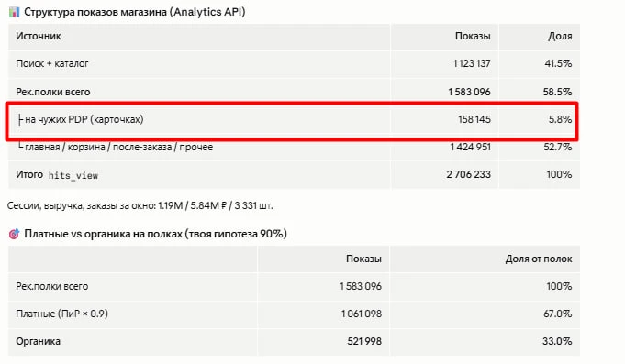625x364 pixels.
Task: Click the 'Итого' total label
Action: (x=29, y=174)
